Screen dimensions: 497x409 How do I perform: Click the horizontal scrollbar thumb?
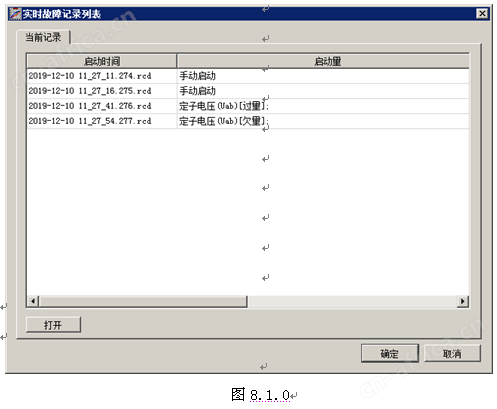pyautogui.click(x=143, y=301)
